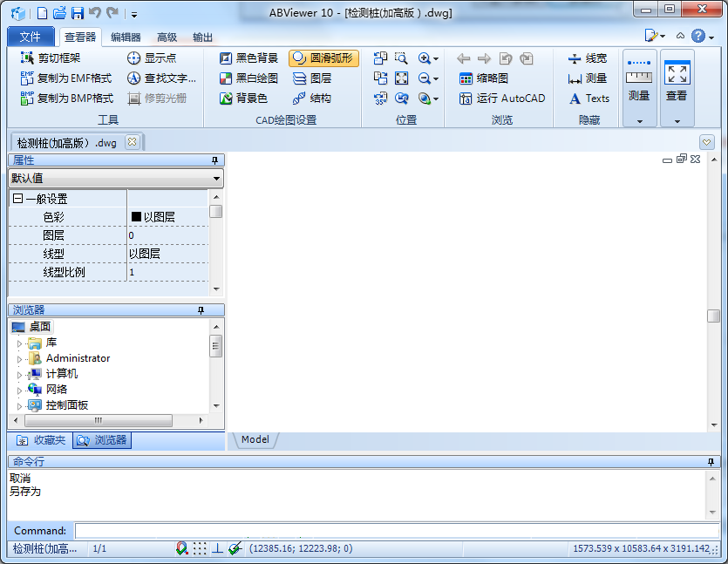The height and width of the screenshot is (564, 728).
Task: Open the 缩略图 thumbnails view
Action: coord(483,78)
